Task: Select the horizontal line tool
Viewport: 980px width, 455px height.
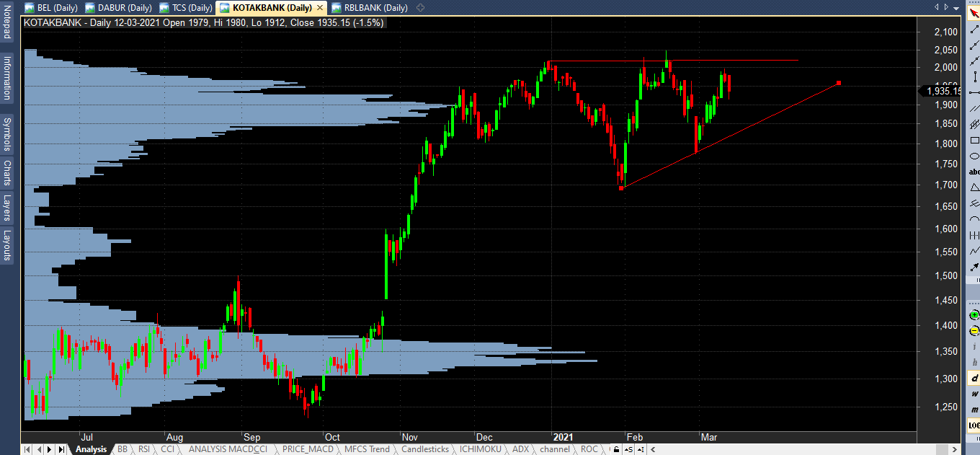Action: coord(974,93)
